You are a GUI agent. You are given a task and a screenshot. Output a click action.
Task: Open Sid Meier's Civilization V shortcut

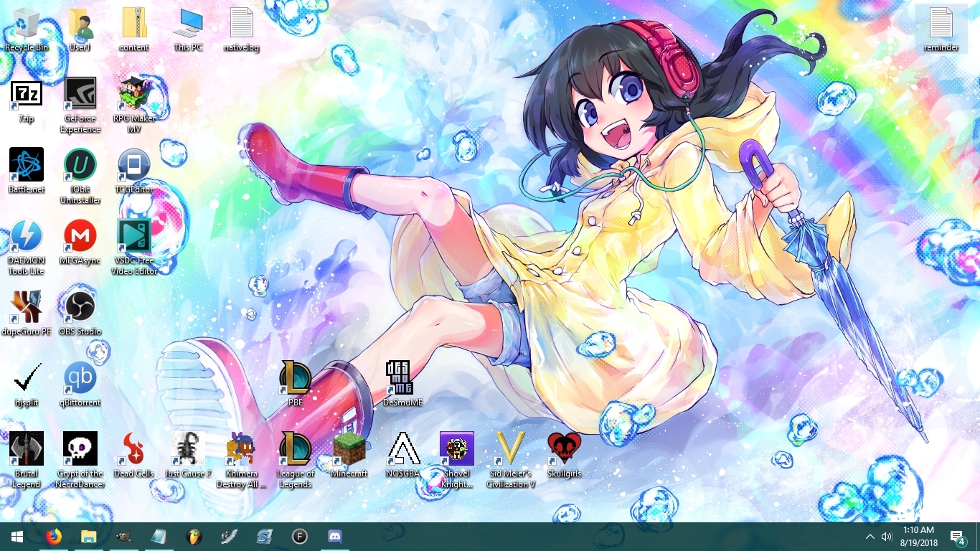[511, 460]
